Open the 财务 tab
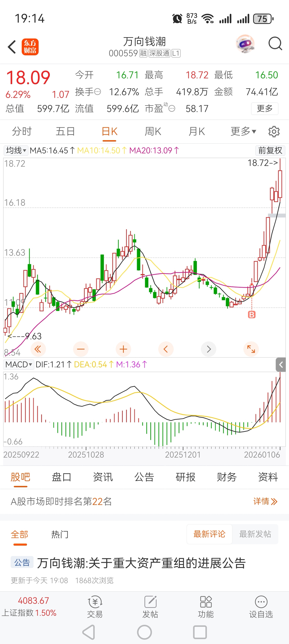289x644 pixels. 227,477
